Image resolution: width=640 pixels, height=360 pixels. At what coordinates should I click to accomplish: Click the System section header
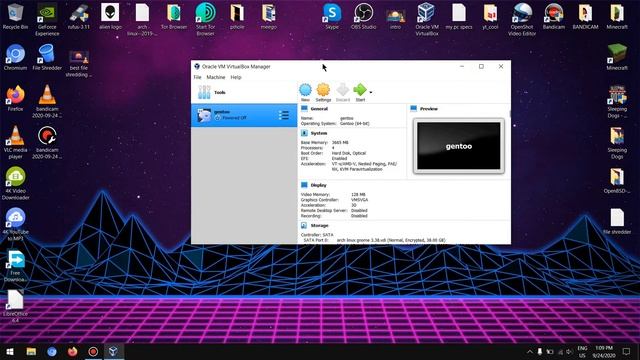tap(318, 133)
